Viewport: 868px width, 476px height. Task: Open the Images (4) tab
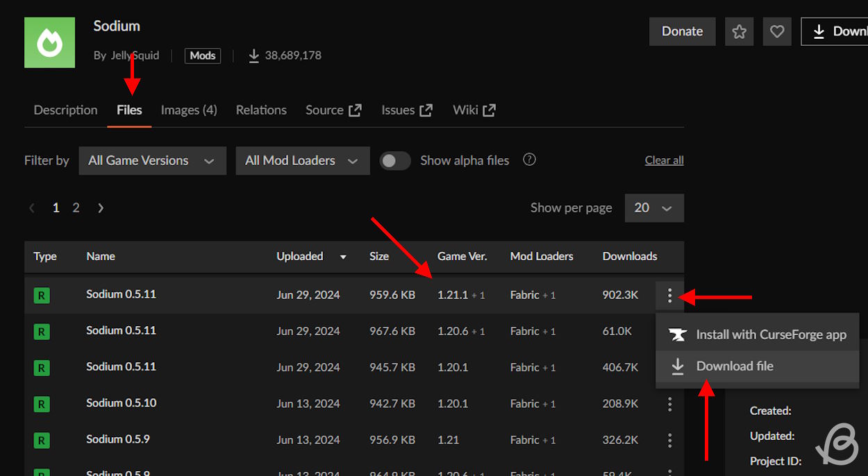pyautogui.click(x=189, y=110)
